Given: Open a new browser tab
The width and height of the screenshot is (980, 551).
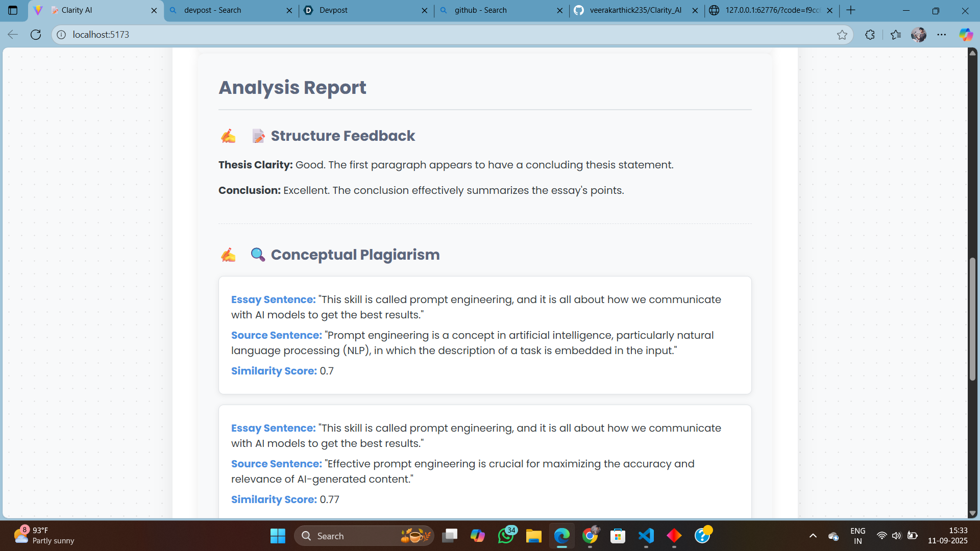Looking at the screenshot, I should (x=851, y=10).
